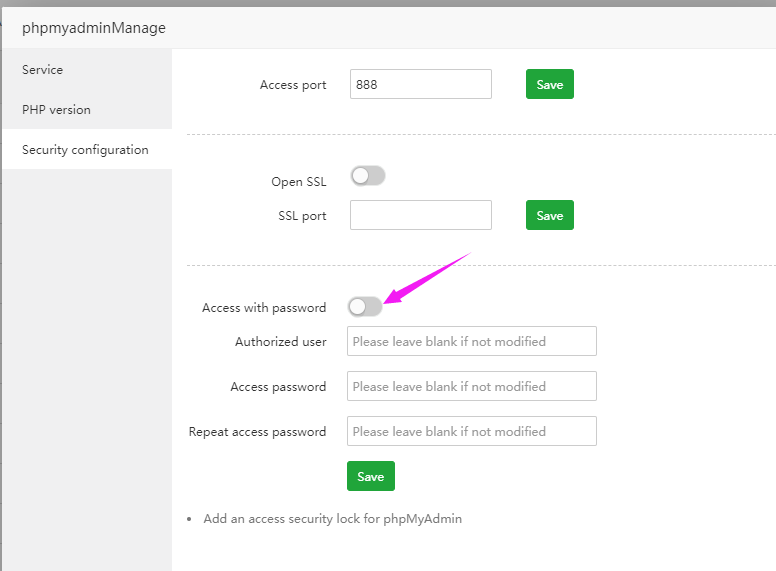Enable the Open SSL toggle

(x=367, y=176)
